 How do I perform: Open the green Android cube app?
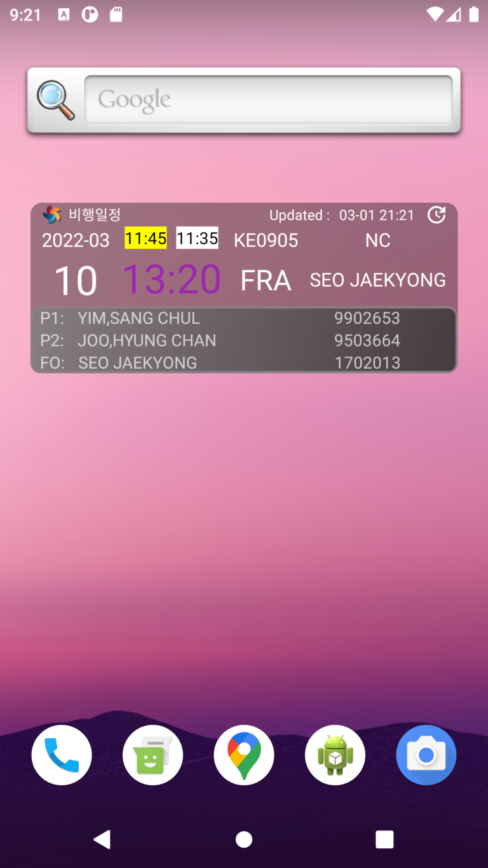click(x=335, y=755)
